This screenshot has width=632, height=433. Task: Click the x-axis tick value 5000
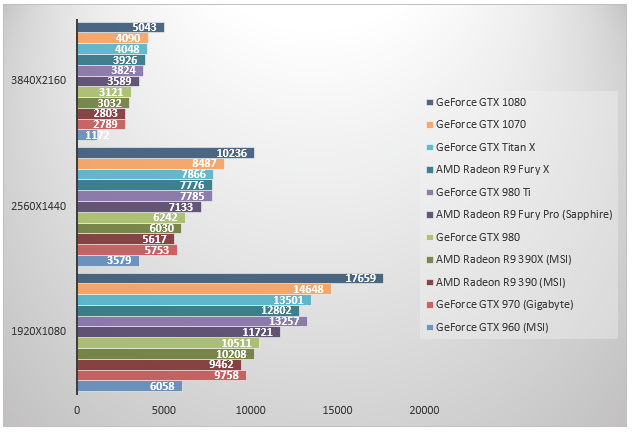tap(164, 410)
